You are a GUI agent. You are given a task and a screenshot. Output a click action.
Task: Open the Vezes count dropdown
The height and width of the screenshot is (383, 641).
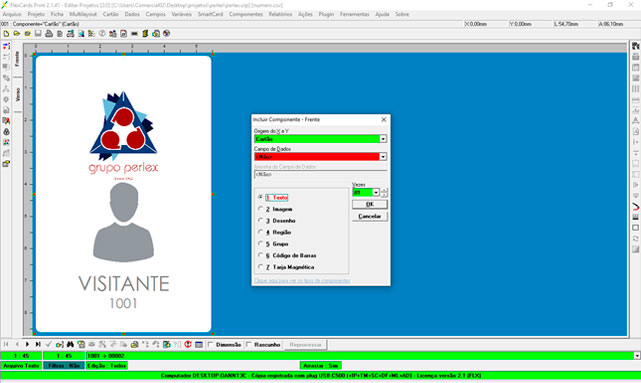point(376,192)
